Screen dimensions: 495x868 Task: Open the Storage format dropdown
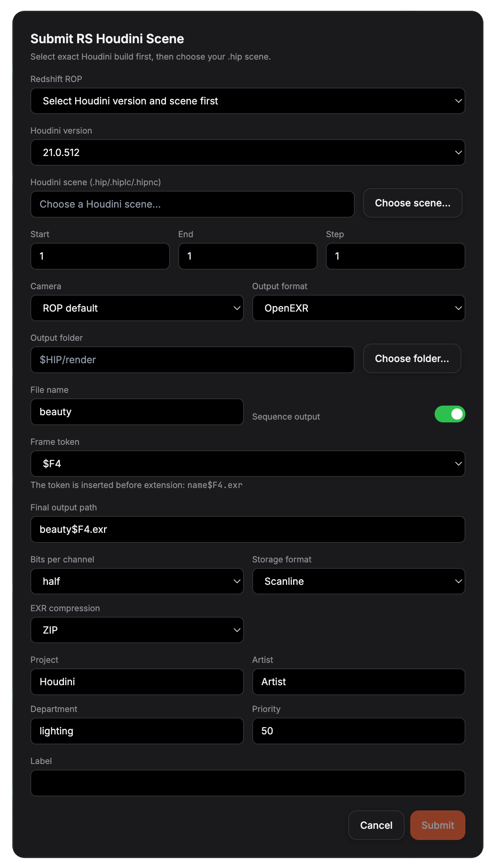click(x=358, y=581)
